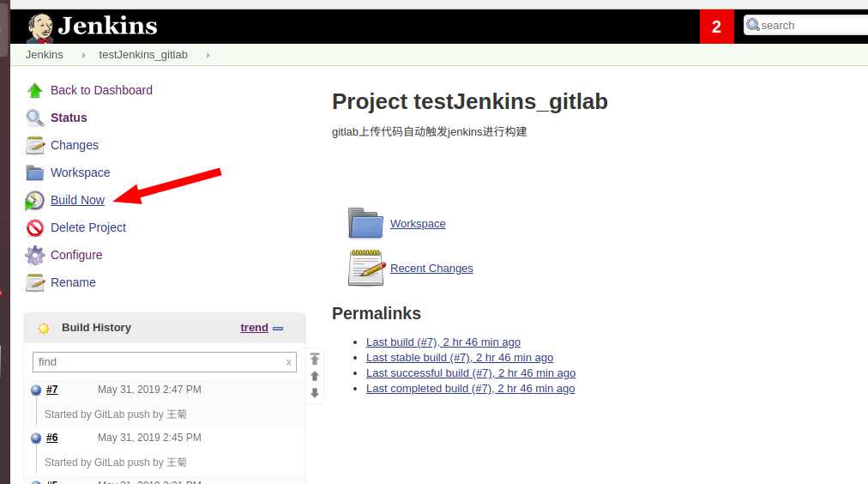Screen dimensions: 868x484
Task: Click the large Recent Changes notepad icon
Action: (366, 268)
